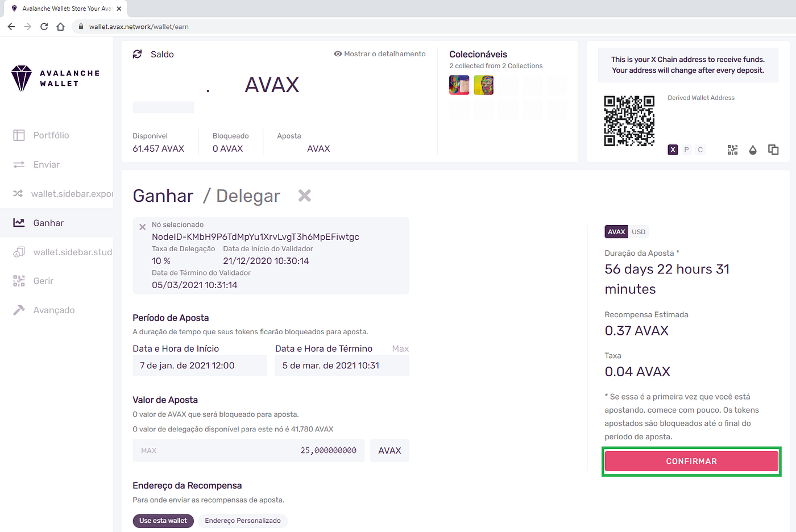Select Endereço Personalizado option

[x=243, y=521]
